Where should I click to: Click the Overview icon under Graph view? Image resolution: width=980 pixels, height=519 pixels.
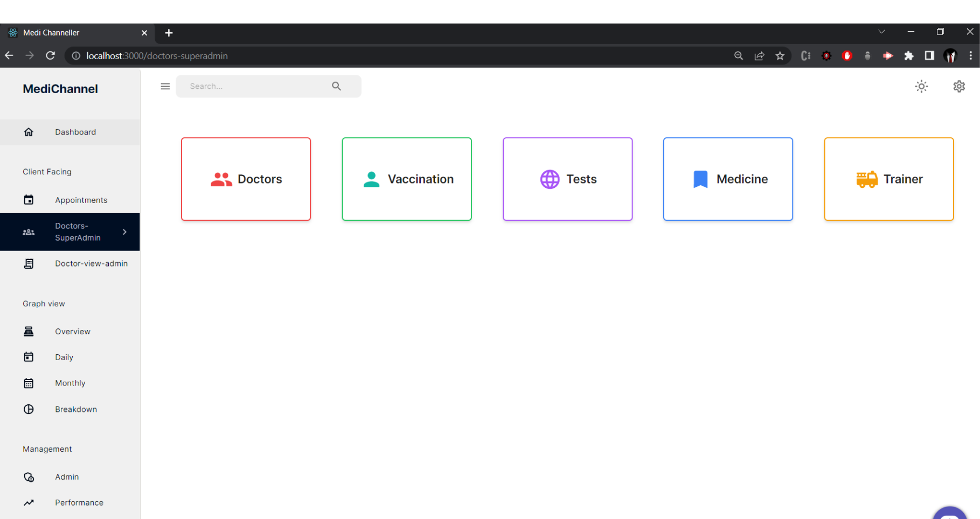point(29,331)
